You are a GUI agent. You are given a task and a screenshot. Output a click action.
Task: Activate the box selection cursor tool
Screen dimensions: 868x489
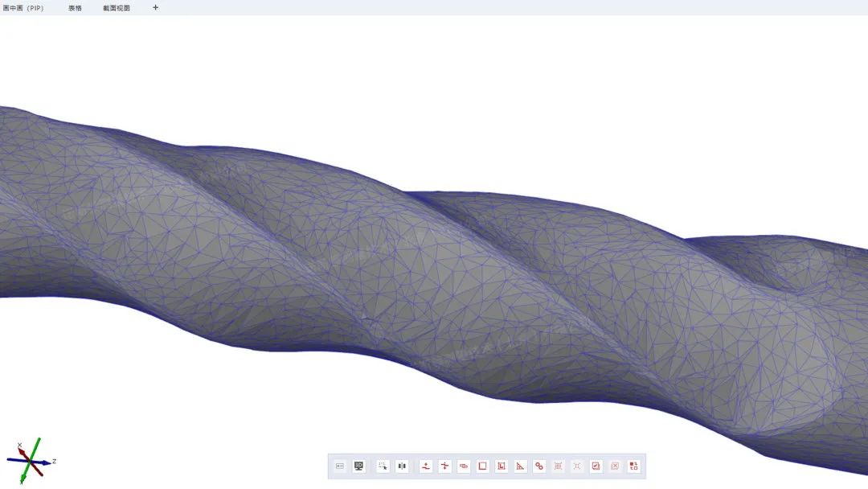(383, 466)
